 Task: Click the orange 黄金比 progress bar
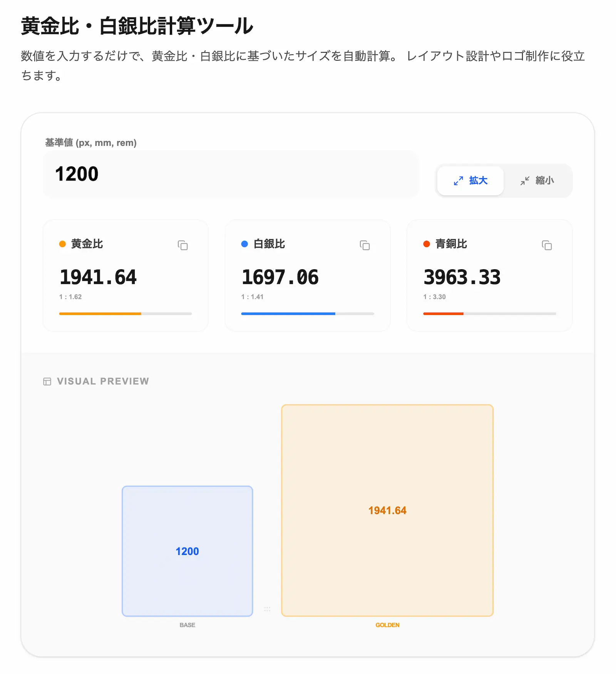pyautogui.click(x=126, y=314)
